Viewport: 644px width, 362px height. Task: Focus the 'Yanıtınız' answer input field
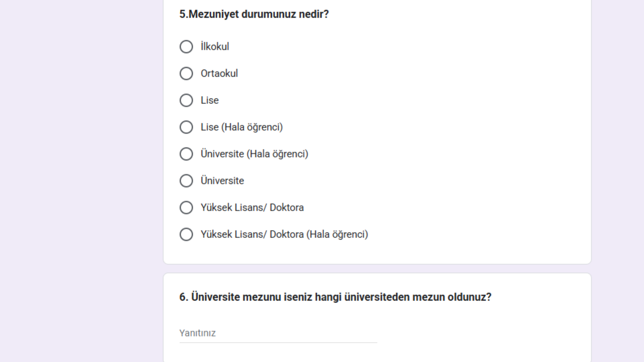[x=278, y=333]
